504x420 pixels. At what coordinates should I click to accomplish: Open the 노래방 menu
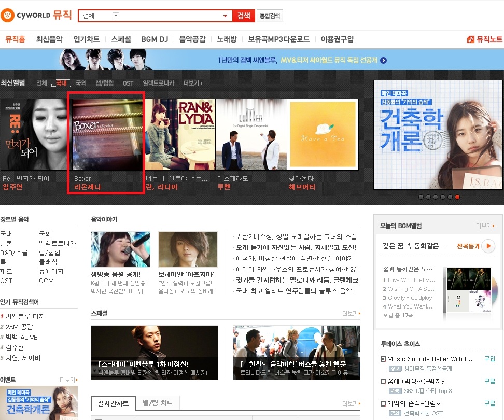tap(227, 39)
